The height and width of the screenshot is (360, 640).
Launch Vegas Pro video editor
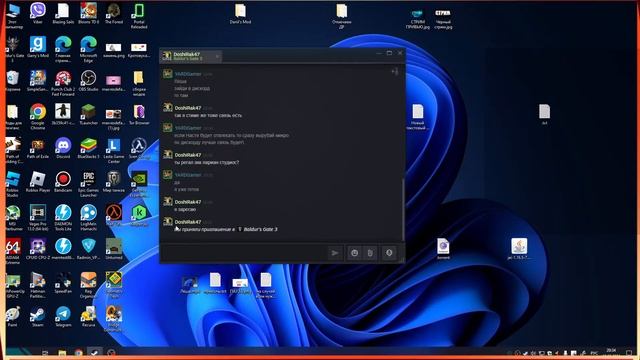tap(38, 218)
